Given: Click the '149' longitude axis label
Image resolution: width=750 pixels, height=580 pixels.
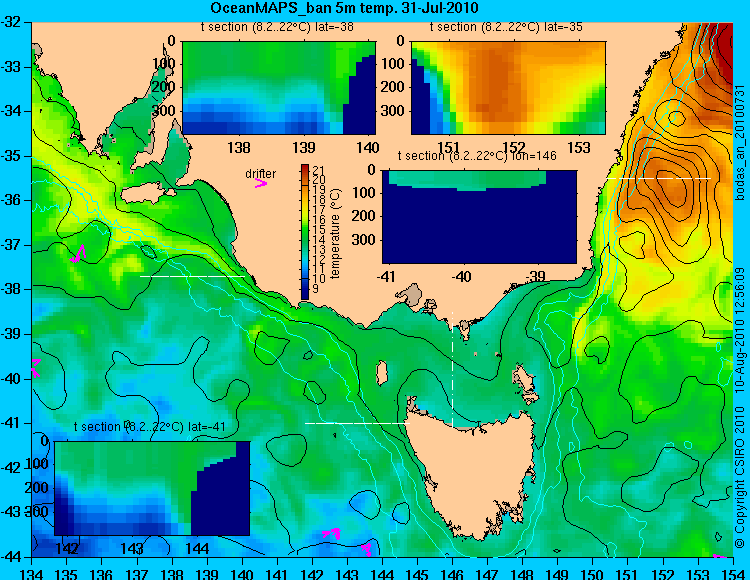Looking at the screenshot, I should pyautogui.click(x=558, y=574).
